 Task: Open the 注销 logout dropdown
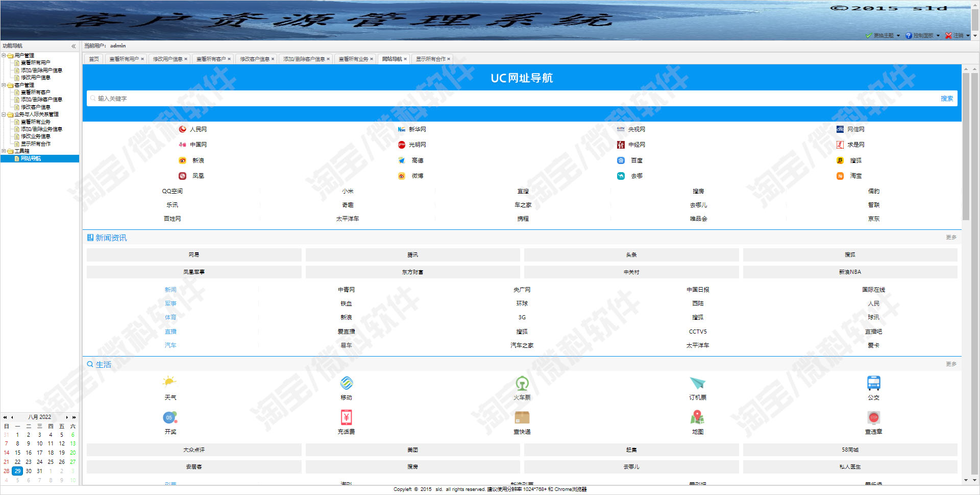(x=958, y=35)
